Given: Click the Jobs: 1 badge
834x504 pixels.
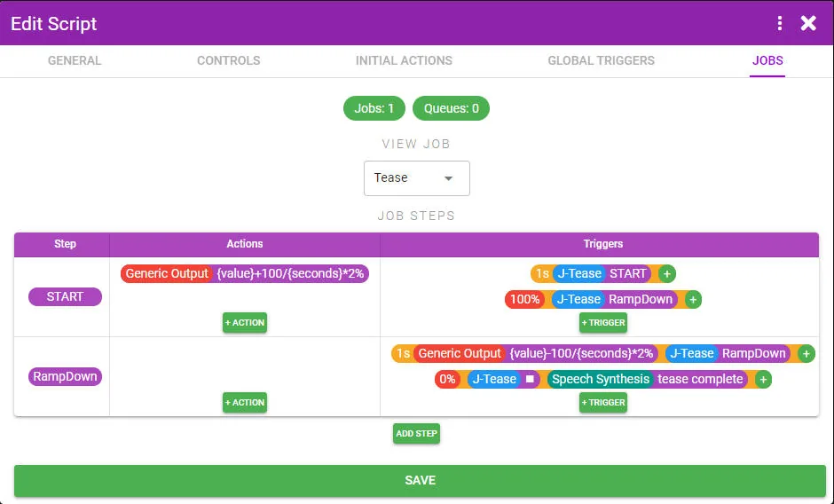Looking at the screenshot, I should 374,108.
